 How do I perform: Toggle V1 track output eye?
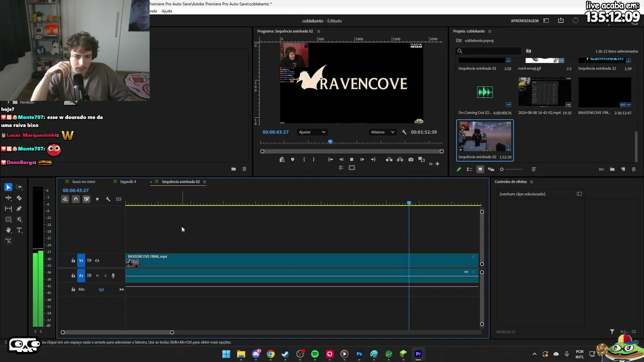tap(97, 260)
